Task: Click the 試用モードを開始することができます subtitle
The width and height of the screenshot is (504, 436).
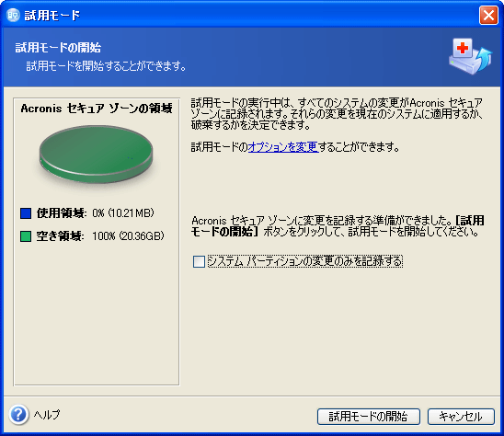Action: pyautogui.click(x=106, y=66)
